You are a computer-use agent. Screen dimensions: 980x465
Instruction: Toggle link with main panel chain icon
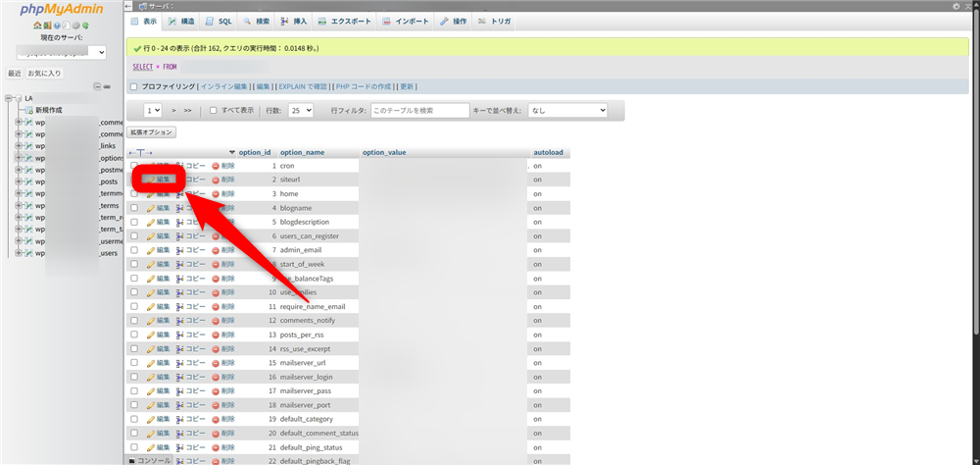click(x=108, y=86)
